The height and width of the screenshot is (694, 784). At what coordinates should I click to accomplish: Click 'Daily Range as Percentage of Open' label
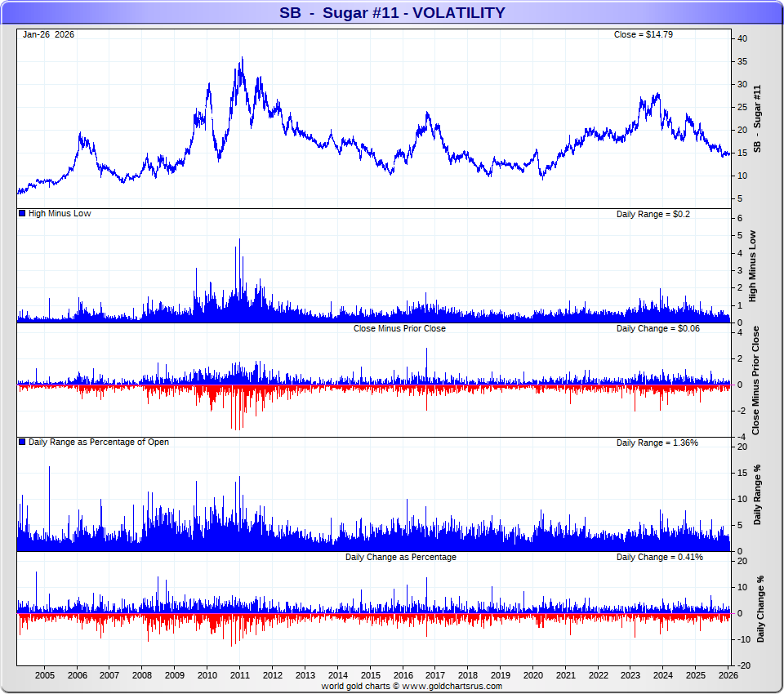pos(99,442)
